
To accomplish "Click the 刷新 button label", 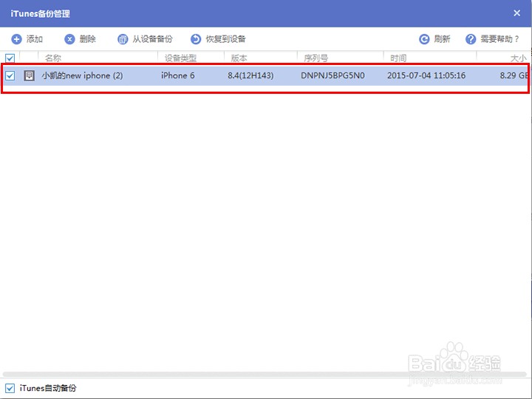I will point(442,39).
